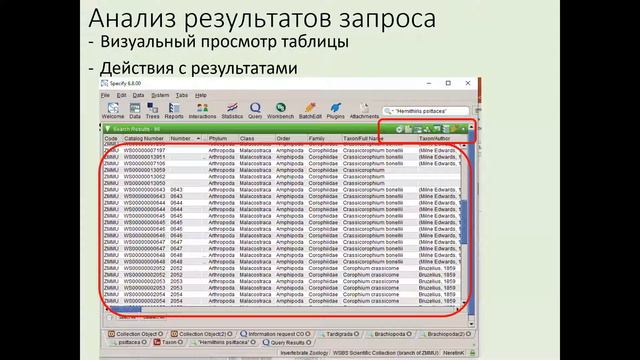Screen dimensions: 640x360
Task: Click WSBS Scientific Collection in the status bar
Action: click(385, 353)
